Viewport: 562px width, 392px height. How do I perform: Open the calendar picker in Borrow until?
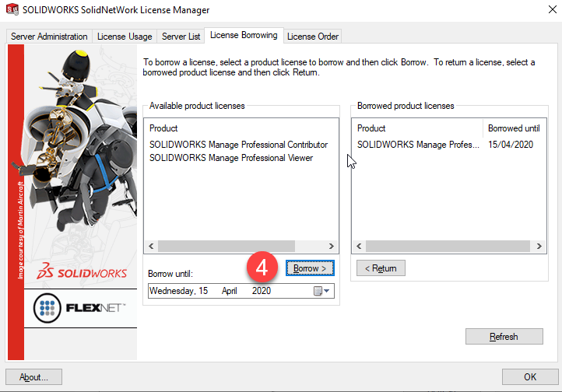(321, 291)
